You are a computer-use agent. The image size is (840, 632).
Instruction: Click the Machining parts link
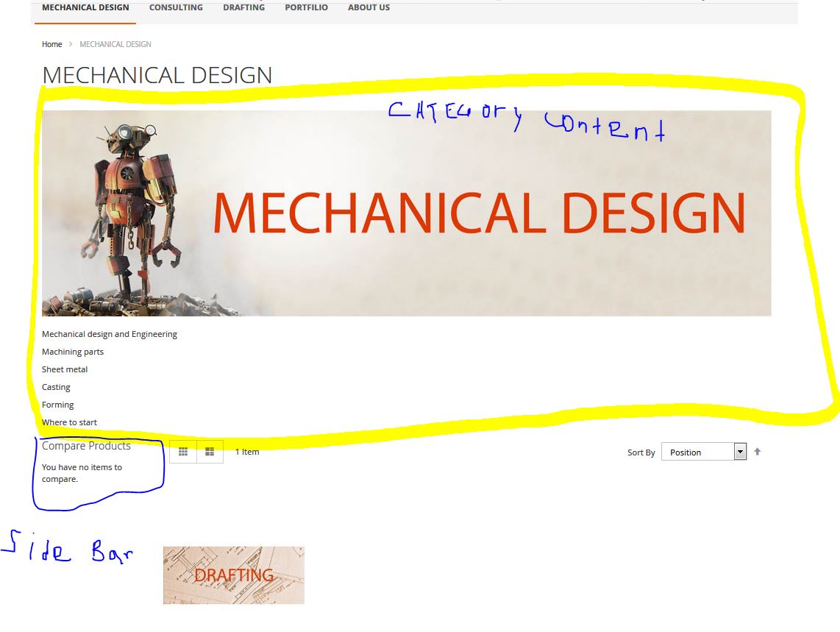(73, 352)
